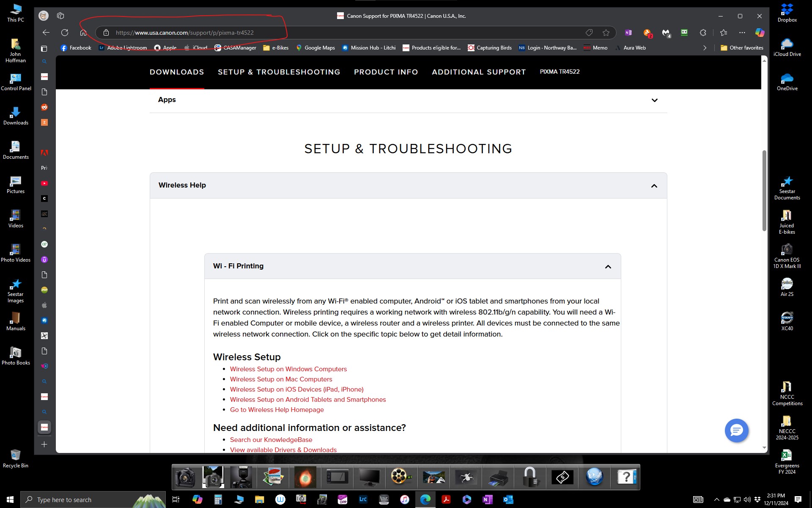Viewport: 812px width, 508px height.
Task: Open YouTube from the Edge sidebar
Action: point(44,183)
